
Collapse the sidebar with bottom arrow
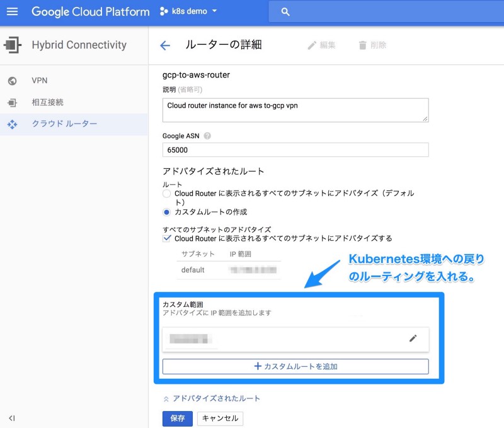click(12, 418)
